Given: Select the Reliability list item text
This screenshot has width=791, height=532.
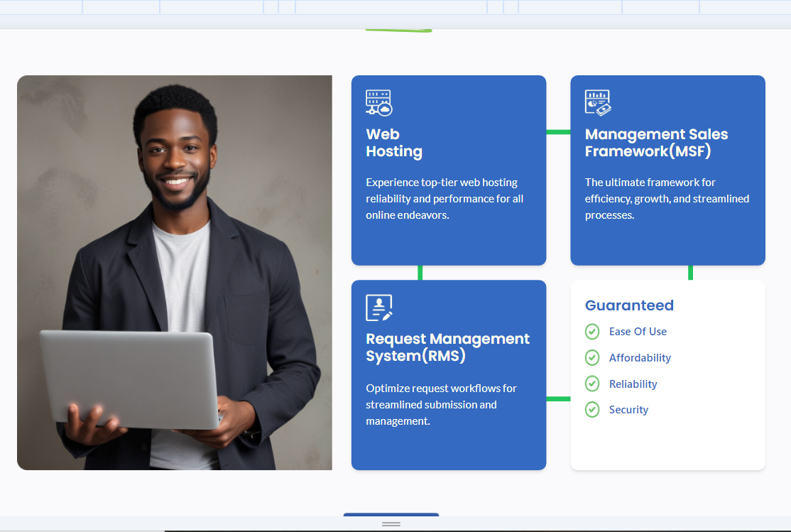Looking at the screenshot, I should [633, 384].
